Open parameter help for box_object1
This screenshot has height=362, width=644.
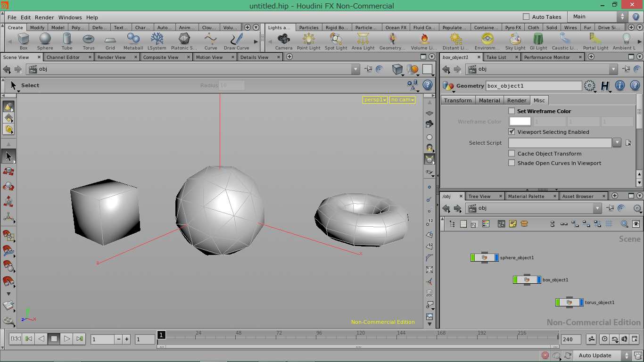(x=634, y=86)
